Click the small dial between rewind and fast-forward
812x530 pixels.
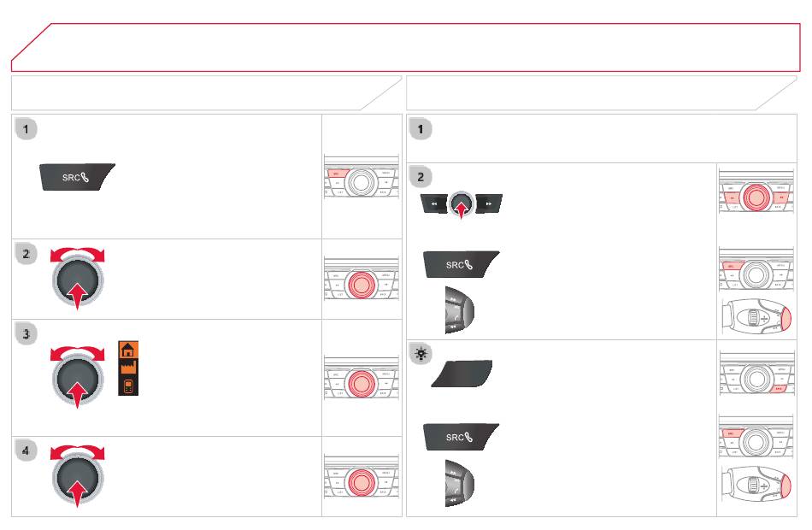point(461,203)
